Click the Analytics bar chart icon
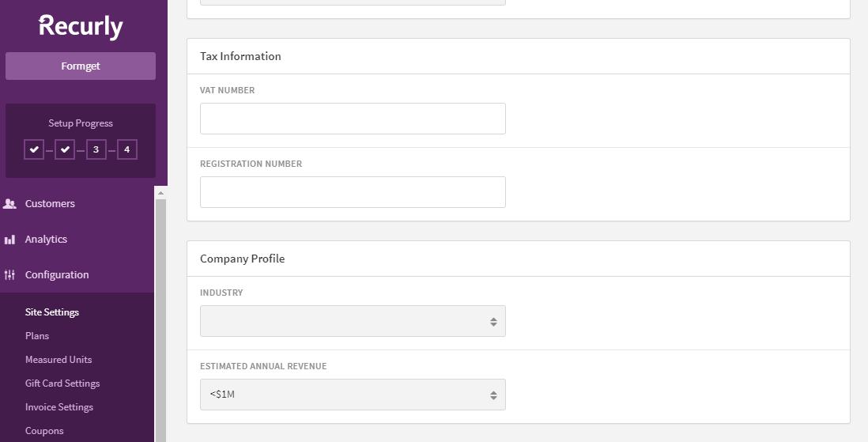Viewport: 868px width, 442px height. point(10,240)
